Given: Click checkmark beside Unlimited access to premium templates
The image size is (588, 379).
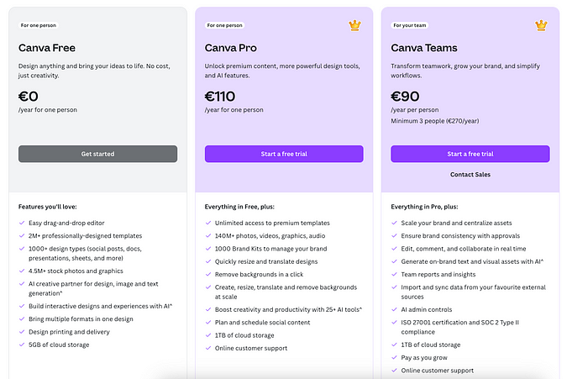Looking at the screenshot, I should 208,223.
